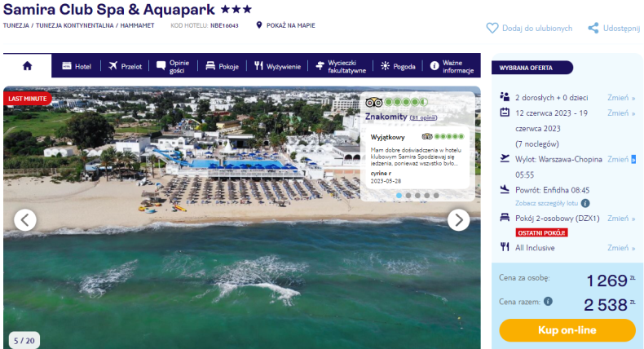Change travelers via Zmień next to 2 dorosłych
The image size is (644, 349).
(x=621, y=97)
